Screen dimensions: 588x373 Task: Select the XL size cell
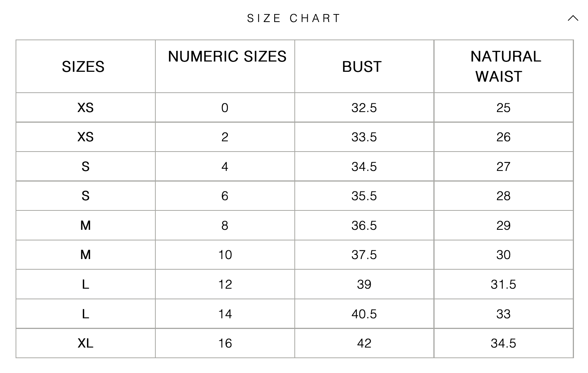[85, 343]
